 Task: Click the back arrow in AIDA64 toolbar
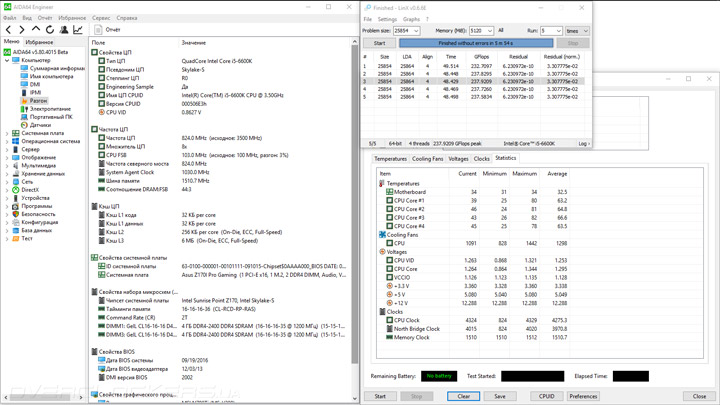tap(9, 30)
